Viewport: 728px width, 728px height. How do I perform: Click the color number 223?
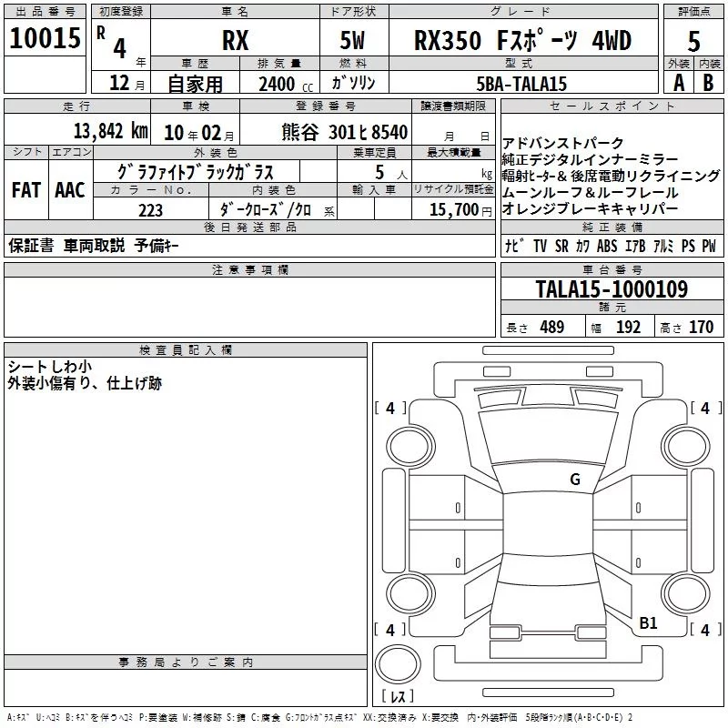(150, 210)
